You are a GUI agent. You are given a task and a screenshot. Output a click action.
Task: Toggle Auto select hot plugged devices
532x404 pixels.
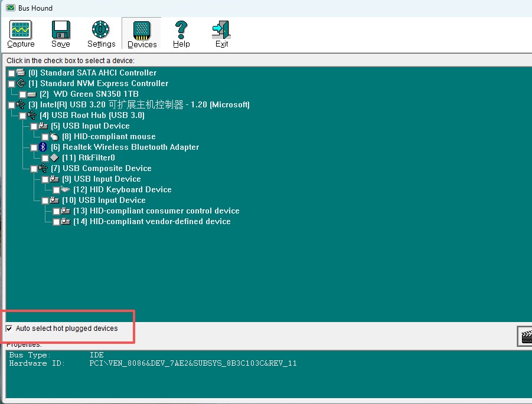[9, 329]
